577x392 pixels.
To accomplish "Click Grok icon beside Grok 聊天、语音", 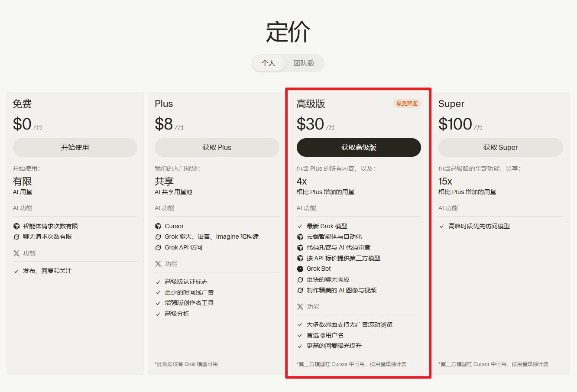I will [x=158, y=237].
